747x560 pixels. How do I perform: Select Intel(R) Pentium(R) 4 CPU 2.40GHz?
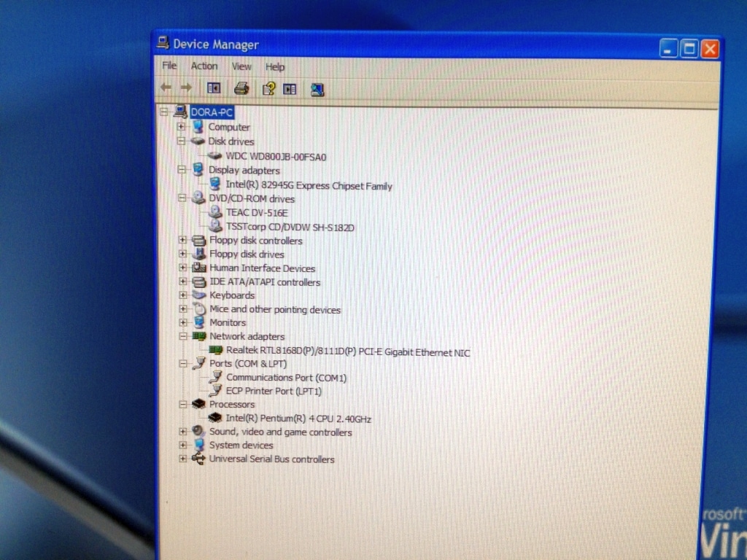pyautogui.click(x=298, y=419)
